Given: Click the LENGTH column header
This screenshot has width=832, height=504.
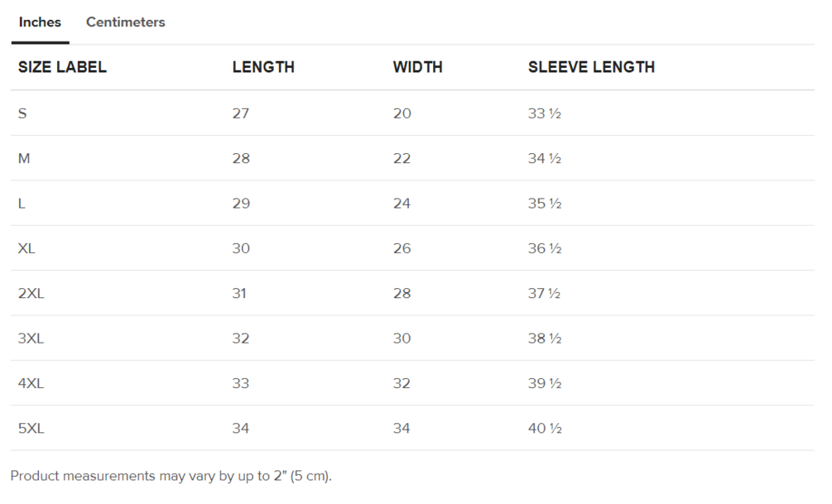Looking at the screenshot, I should pyautogui.click(x=263, y=67).
